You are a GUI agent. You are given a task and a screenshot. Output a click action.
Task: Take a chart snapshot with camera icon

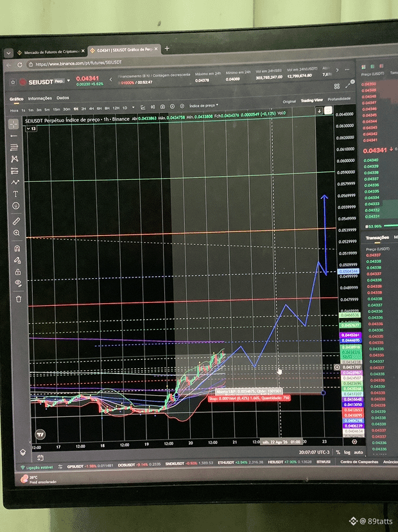click(x=162, y=107)
